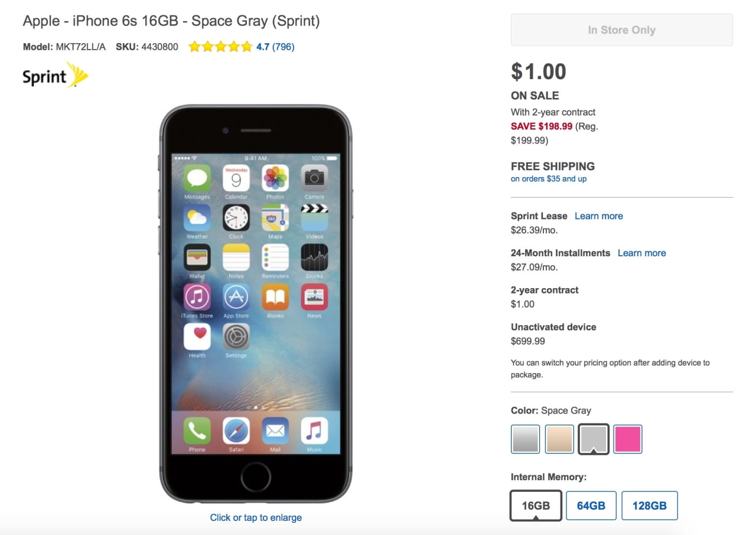Click the 24-Month Installments pricing option
The width and height of the screenshot is (756, 535).
tap(561, 253)
